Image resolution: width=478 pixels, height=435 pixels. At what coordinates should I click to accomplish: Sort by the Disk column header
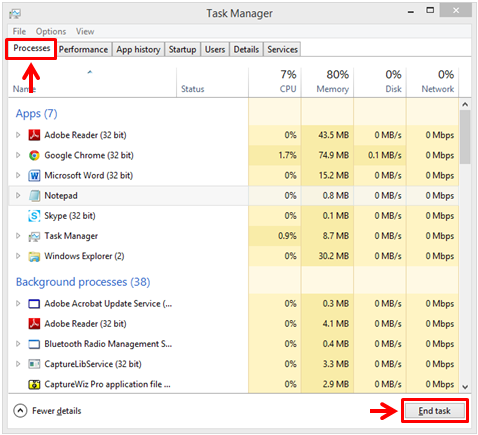380,82
